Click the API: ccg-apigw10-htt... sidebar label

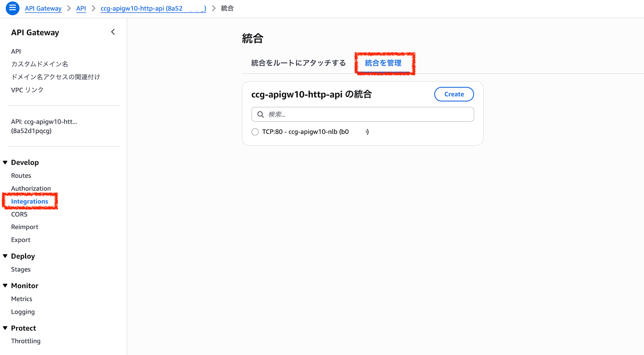click(x=44, y=126)
